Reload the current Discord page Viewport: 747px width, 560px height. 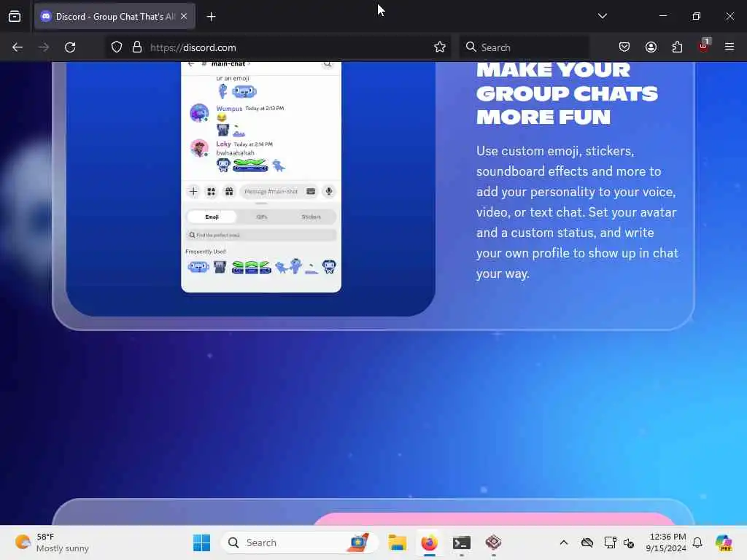click(70, 47)
